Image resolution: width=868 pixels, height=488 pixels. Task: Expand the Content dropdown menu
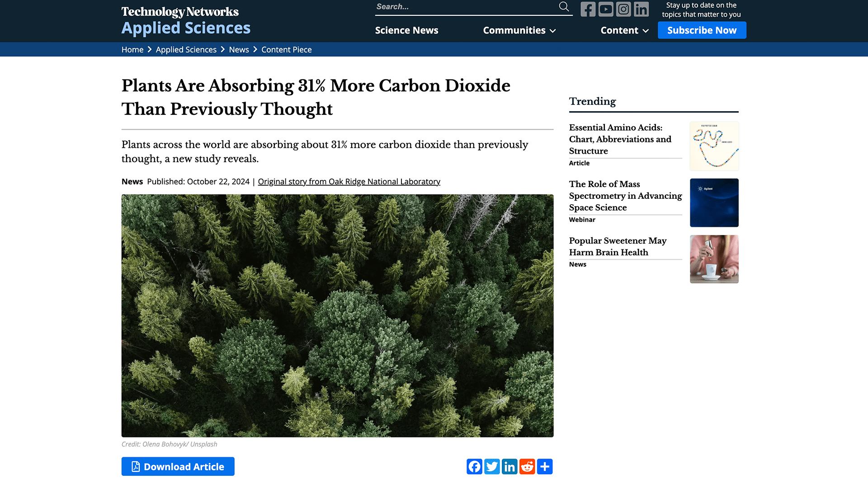click(624, 30)
